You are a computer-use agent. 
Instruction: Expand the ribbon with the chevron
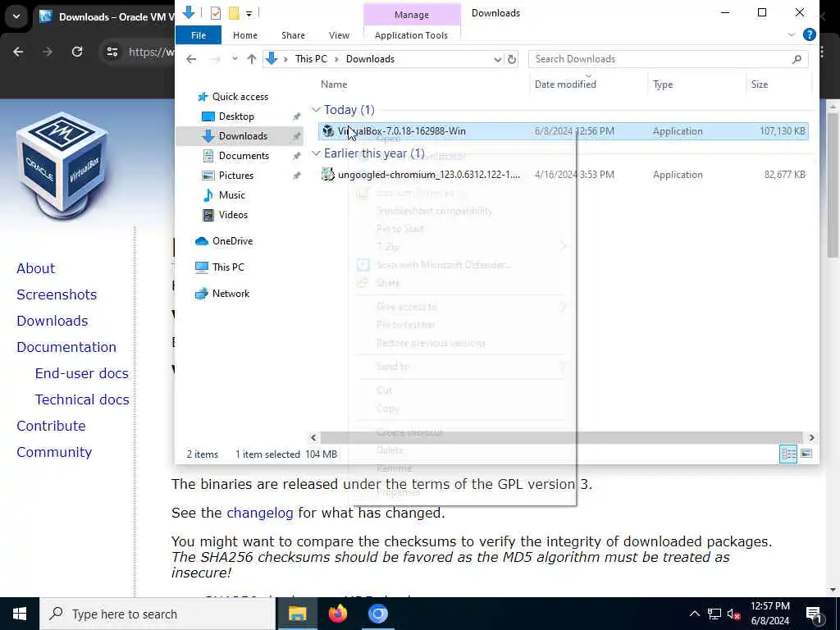click(792, 34)
